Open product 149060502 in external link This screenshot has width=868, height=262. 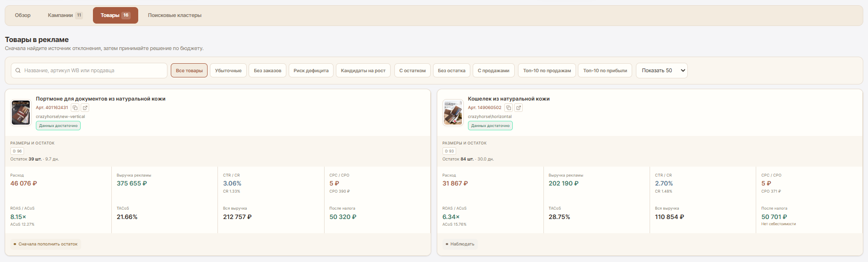pyautogui.click(x=519, y=108)
